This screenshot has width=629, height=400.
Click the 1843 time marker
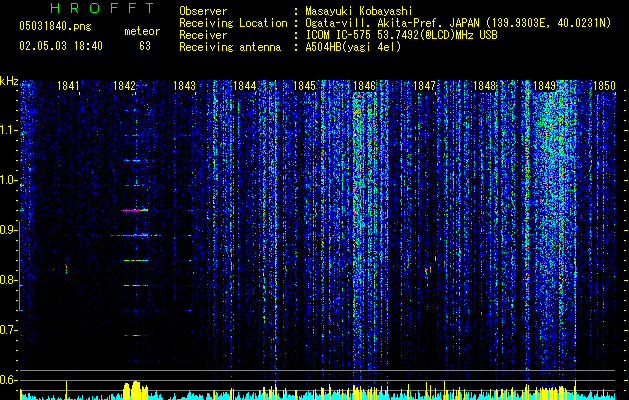pos(185,85)
